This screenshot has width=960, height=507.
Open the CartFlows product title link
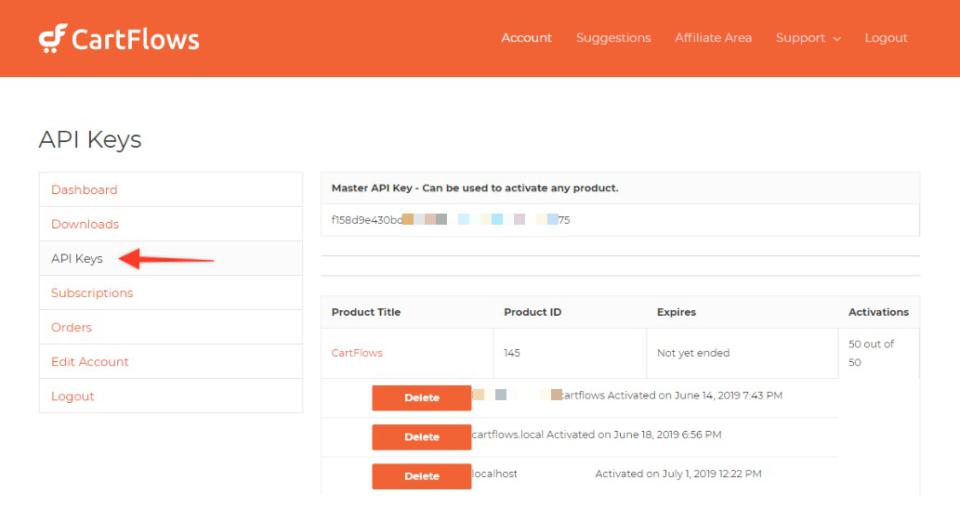click(x=357, y=353)
